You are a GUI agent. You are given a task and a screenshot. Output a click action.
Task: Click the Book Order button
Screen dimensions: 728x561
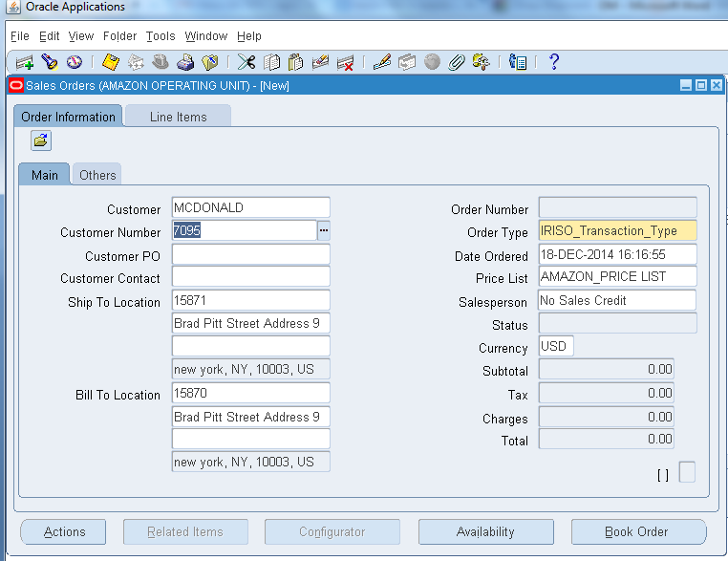[638, 531]
